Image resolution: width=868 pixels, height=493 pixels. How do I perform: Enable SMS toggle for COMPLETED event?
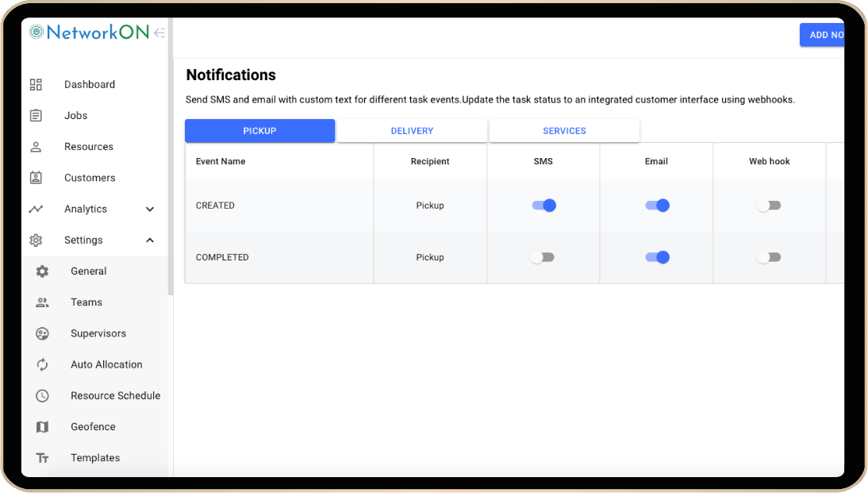543,257
